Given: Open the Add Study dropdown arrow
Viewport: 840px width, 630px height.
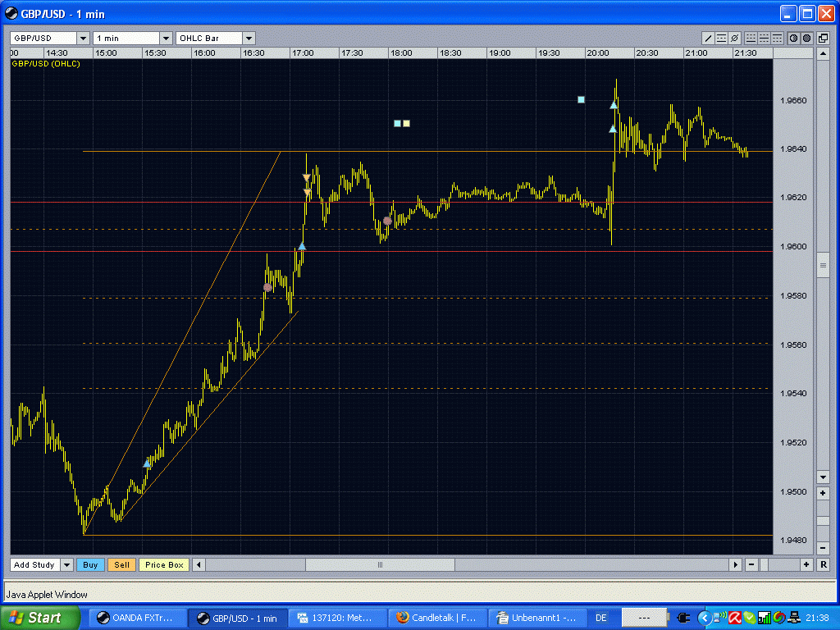Looking at the screenshot, I should tap(66, 565).
